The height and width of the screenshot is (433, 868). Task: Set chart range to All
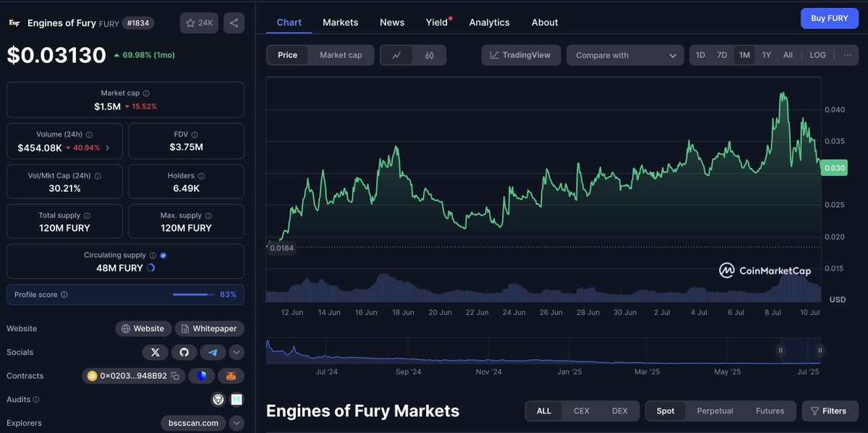(788, 55)
